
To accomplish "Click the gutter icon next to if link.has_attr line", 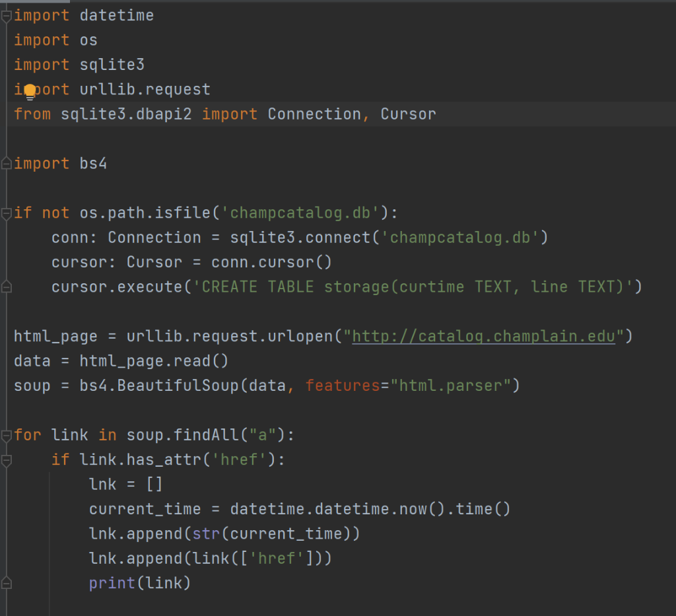I will click(x=5, y=459).
